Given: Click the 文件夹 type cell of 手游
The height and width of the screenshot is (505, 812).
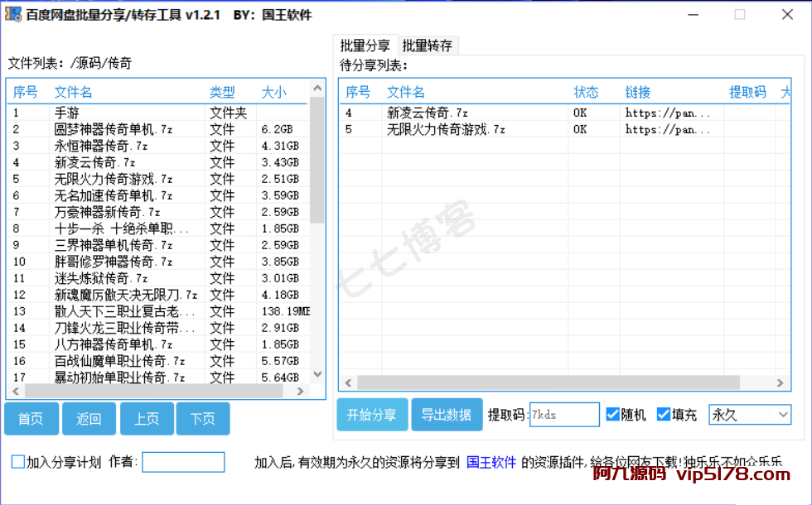Looking at the screenshot, I should point(229,113).
